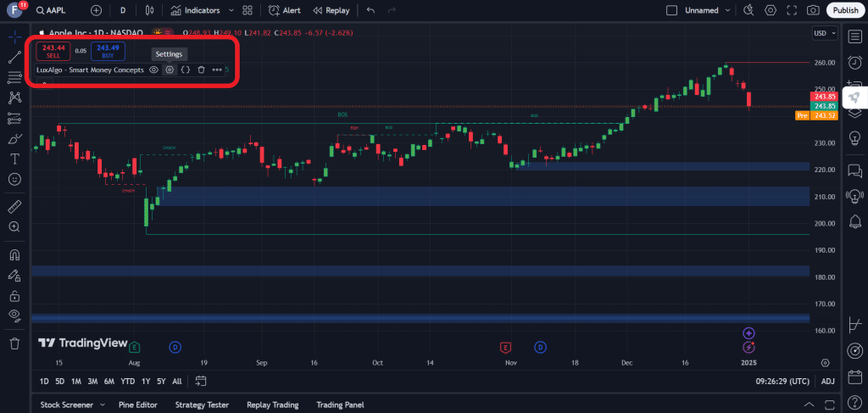Toggle ADJ adjusted data

[x=828, y=382]
